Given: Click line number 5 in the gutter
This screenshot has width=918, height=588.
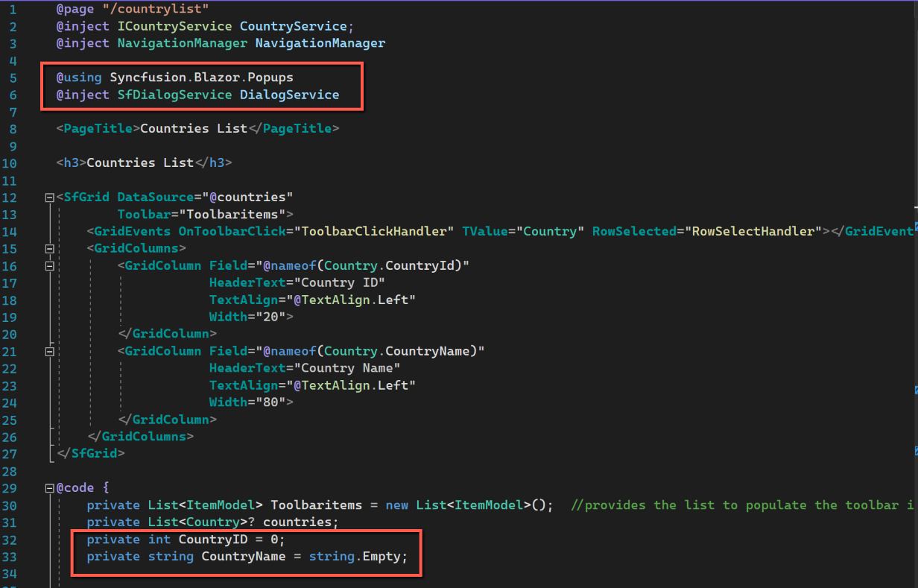Looking at the screenshot, I should pos(13,77).
